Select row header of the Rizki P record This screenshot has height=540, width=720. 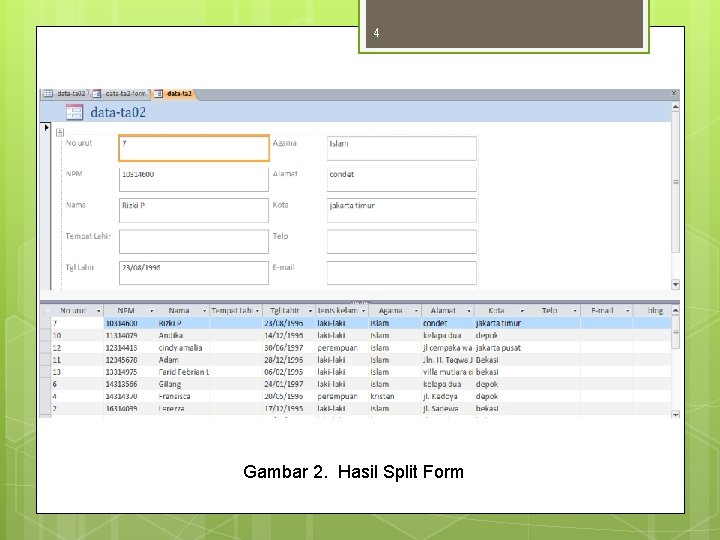pyautogui.click(x=45, y=323)
